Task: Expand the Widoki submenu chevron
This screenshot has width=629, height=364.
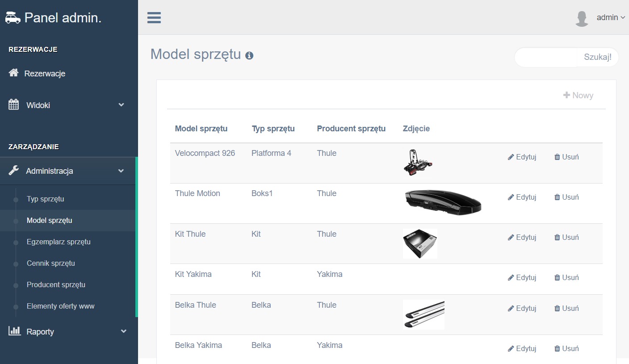Action: 121,105
